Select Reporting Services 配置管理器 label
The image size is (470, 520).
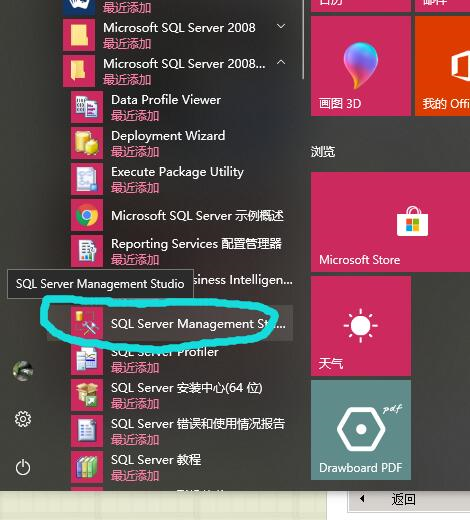(x=196, y=244)
